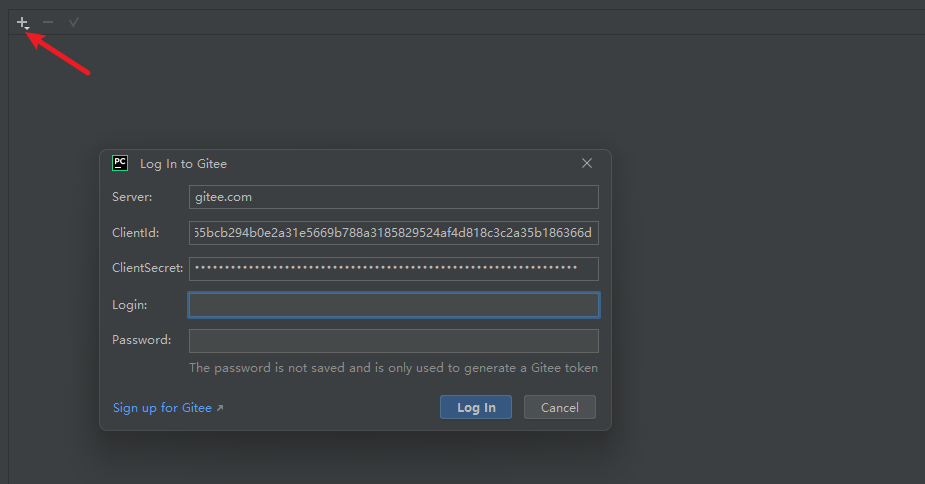This screenshot has height=484, width=925.
Task: Click the remove account minus icon
Action: 48,22
